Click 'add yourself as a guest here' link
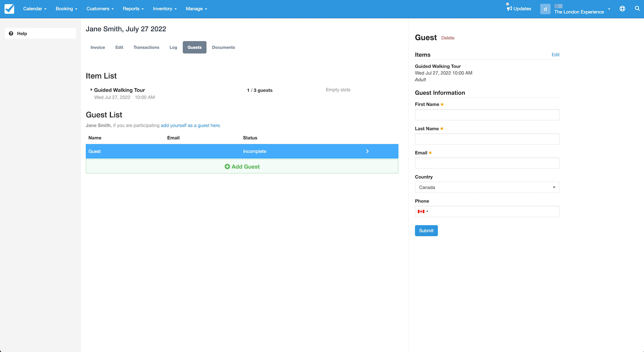Image resolution: width=644 pixels, height=352 pixels. click(191, 125)
